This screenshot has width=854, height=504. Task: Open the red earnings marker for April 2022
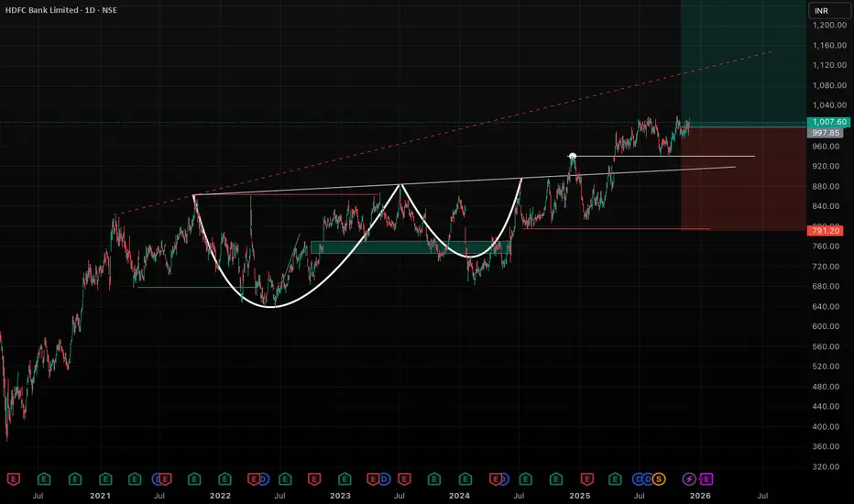click(254, 479)
